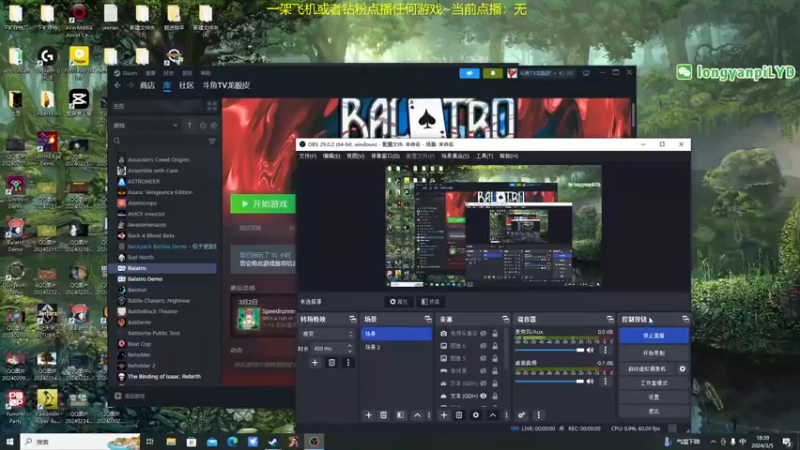The image size is (800, 450).
Task: Remove selected source with the trash icon
Action: coord(459,415)
